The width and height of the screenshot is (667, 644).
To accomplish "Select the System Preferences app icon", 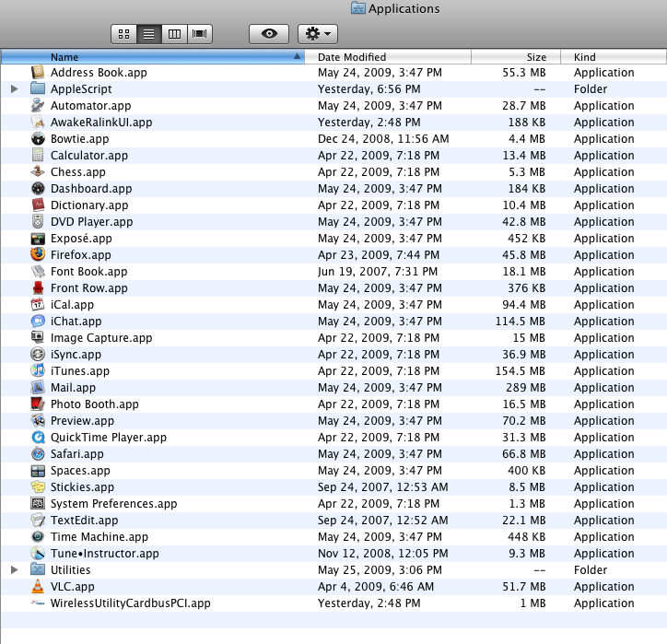I will coord(38,504).
